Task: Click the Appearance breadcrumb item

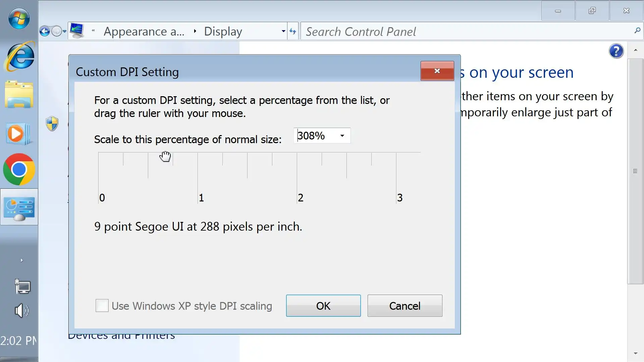Action: [x=144, y=32]
